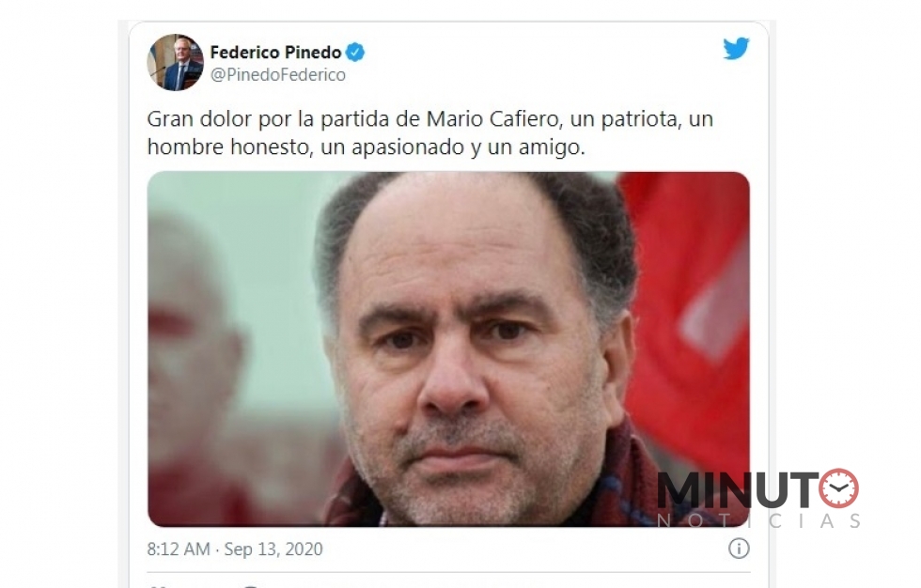Viewport: 921px width, 588px height.
Task: Click the Sep 13, 2020 date
Action: [273, 549]
